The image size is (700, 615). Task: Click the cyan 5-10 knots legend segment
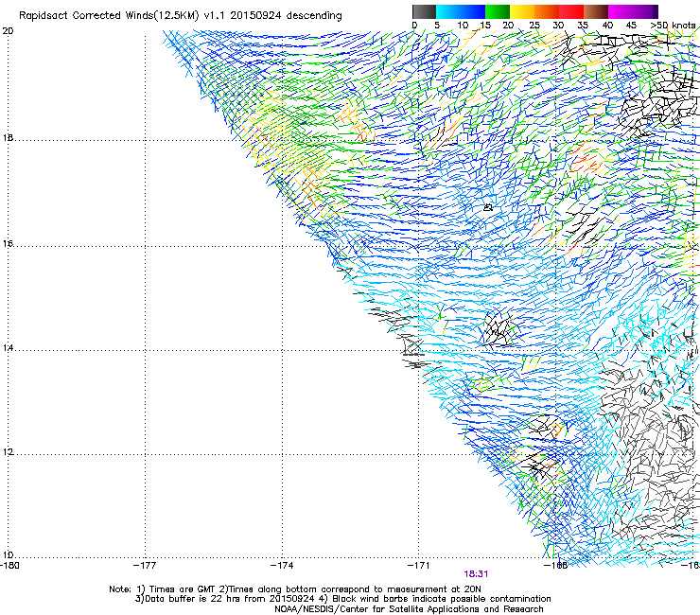point(448,11)
